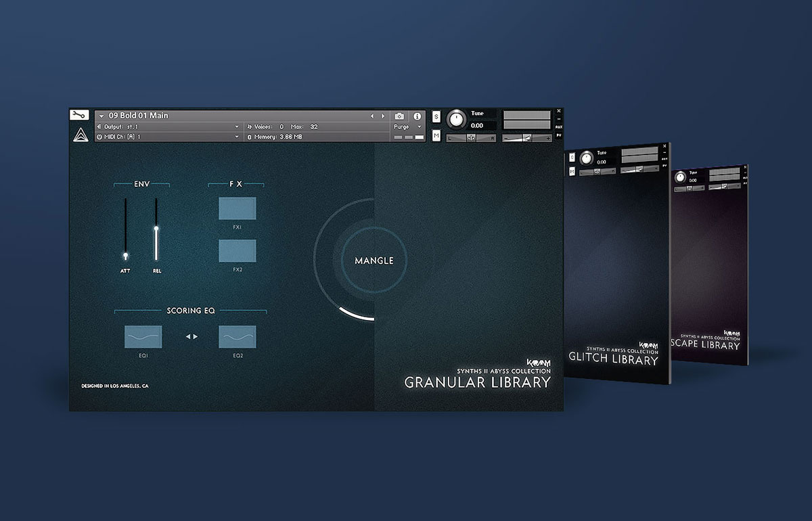This screenshot has width=812, height=521.
Task: Toggle the FX2 effect button
Action: [x=238, y=251]
